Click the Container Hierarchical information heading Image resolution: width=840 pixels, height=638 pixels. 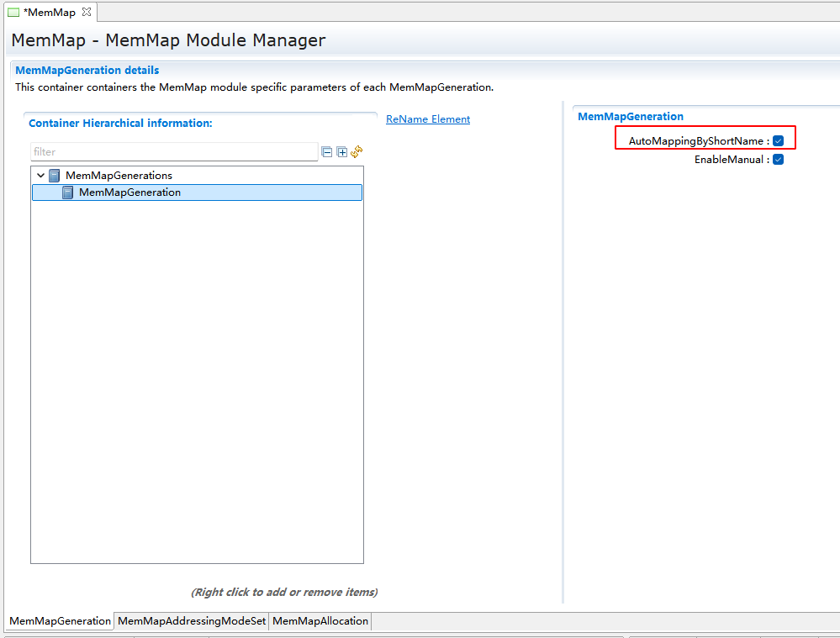coord(120,124)
